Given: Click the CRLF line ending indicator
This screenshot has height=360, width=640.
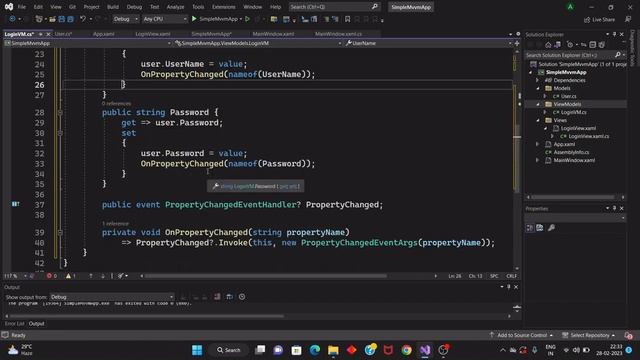Looking at the screenshot, I should pos(511,276).
